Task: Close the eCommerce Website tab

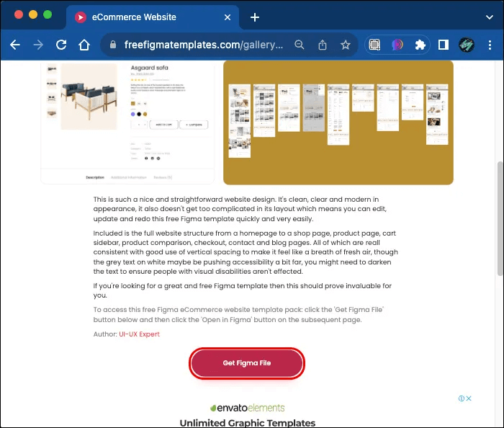Action: tap(228, 17)
